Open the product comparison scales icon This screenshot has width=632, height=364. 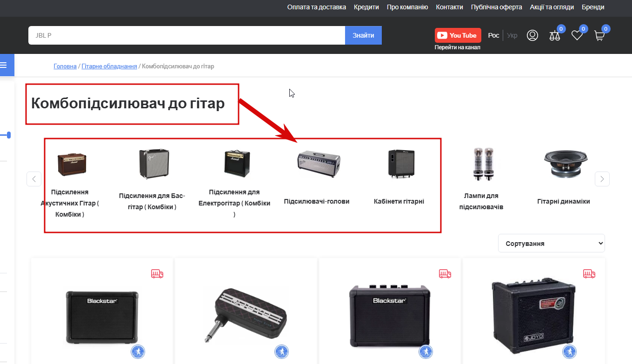(555, 35)
